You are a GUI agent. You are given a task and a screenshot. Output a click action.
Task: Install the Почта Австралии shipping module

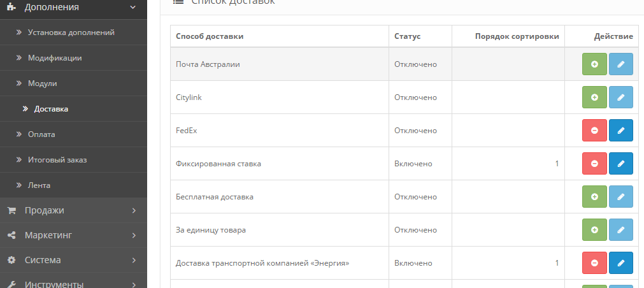click(594, 64)
